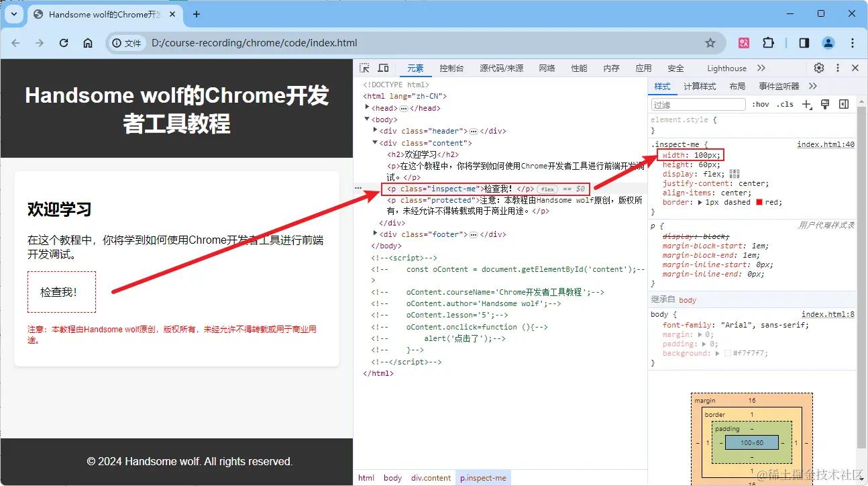This screenshot has width=868, height=486.
Task: Click the collapsed ellipsis in the head element
Action: pyautogui.click(x=404, y=108)
